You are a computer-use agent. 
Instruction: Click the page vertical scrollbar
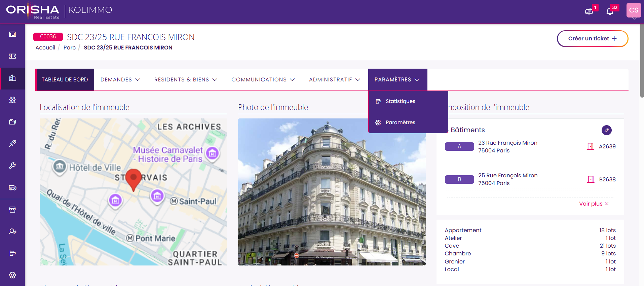click(x=642, y=61)
